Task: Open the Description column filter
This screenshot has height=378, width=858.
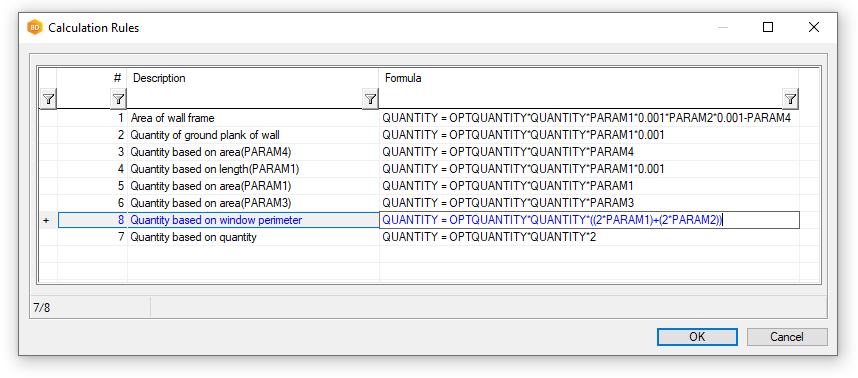Action: 370,99
